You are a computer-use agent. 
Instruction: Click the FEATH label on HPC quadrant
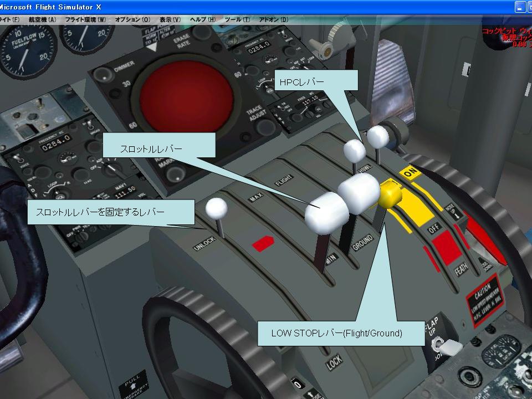click(462, 269)
